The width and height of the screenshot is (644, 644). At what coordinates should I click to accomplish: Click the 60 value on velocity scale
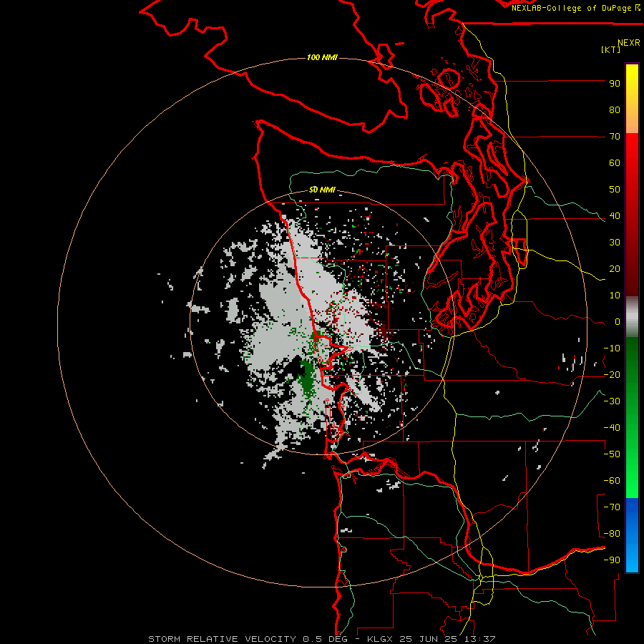[x=615, y=163]
